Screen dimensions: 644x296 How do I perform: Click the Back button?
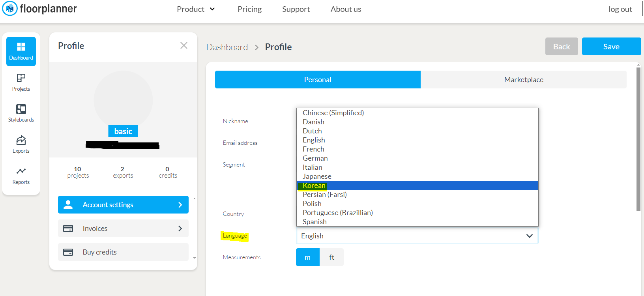tap(562, 47)
